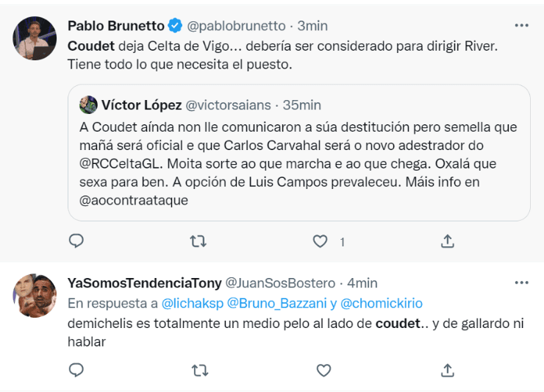Open the @lichaksp mention link
544x392 pixels.
click(x=193, y=303)
